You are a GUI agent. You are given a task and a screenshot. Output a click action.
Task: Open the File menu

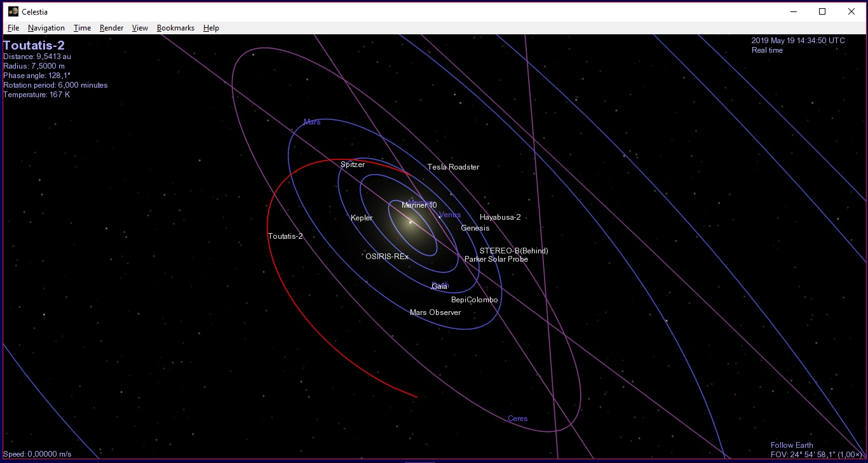click(13, 28)
